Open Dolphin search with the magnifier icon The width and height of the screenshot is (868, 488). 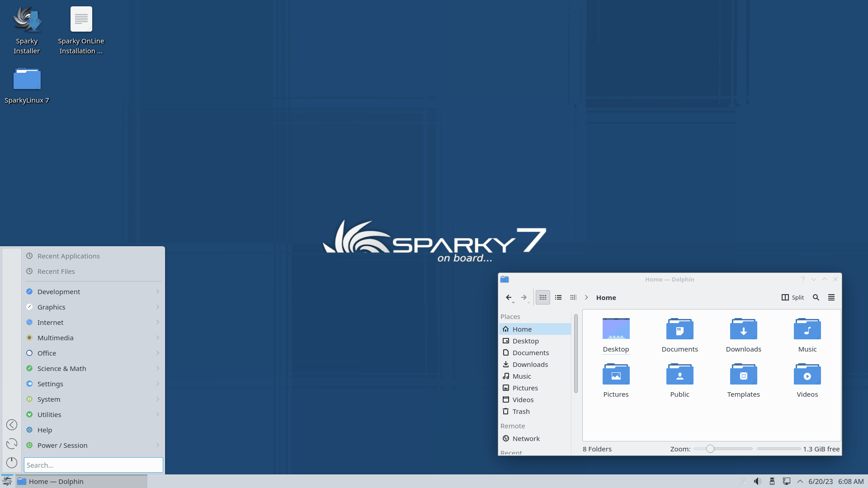(816, 297)
